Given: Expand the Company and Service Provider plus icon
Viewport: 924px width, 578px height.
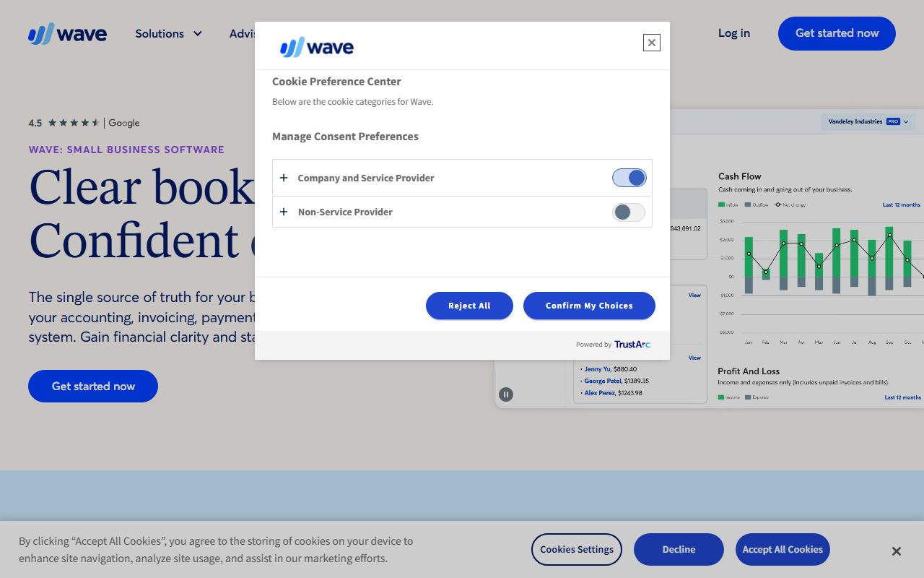Looking at the screenshot, I should (284, 178).
